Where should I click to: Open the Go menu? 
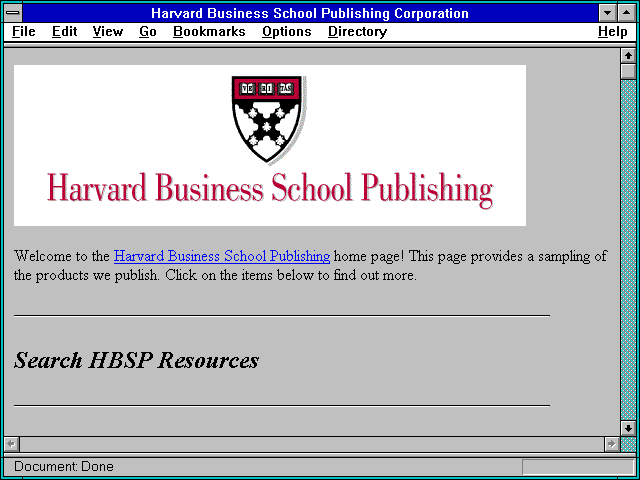(148, 32)
